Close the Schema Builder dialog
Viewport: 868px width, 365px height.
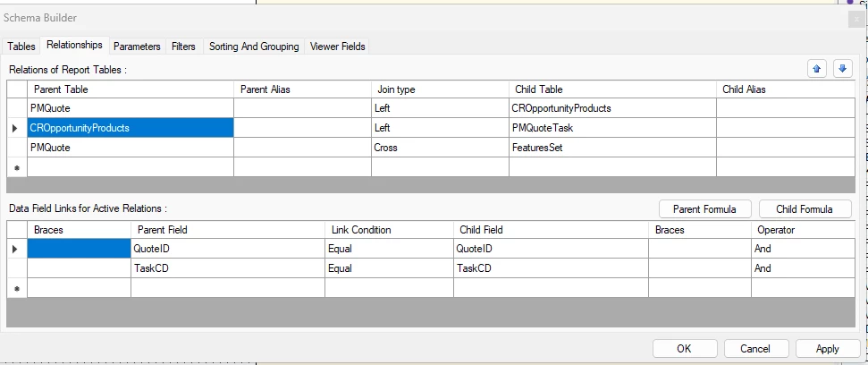(x=856, y=19)
